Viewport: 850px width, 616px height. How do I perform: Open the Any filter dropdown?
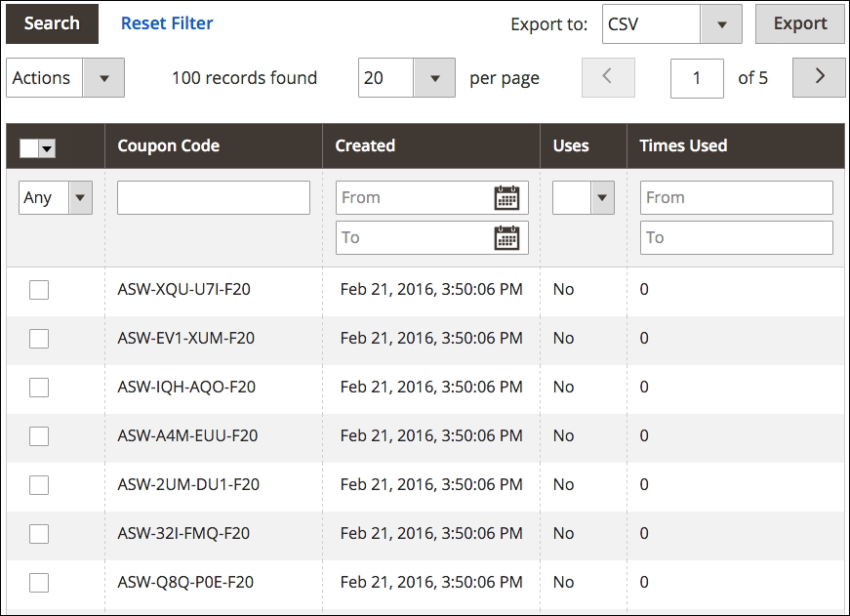pos(78,197)
